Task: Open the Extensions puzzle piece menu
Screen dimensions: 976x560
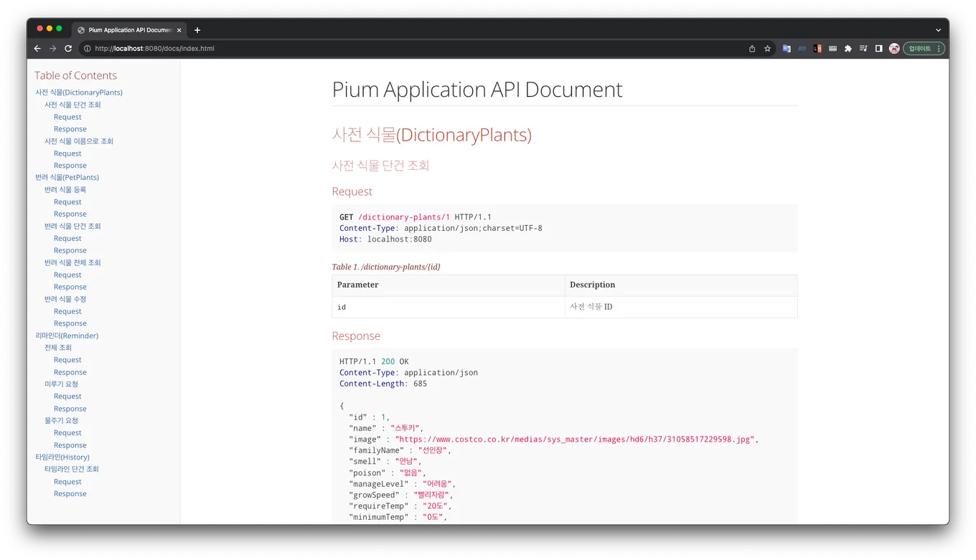Action: pos(848,49)
